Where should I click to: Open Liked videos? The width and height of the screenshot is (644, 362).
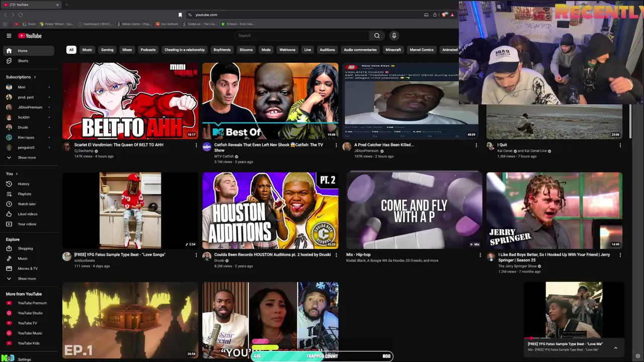coord(28,214)
